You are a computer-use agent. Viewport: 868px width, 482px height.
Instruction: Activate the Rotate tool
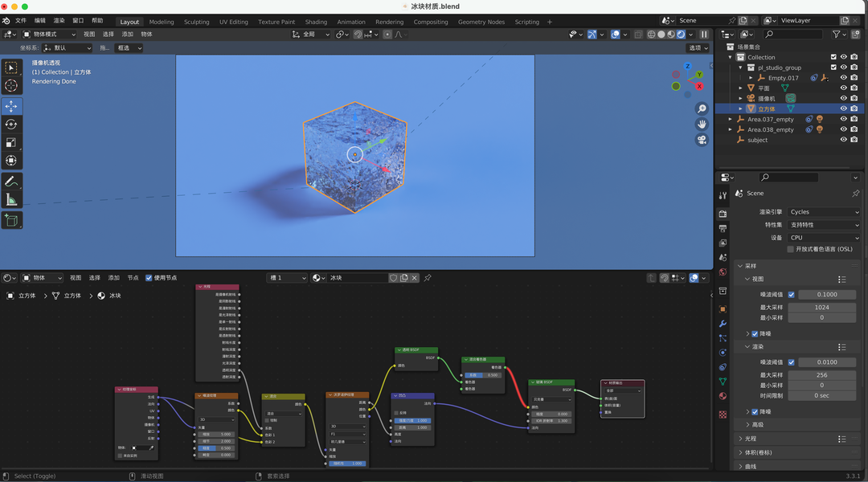coord(11,125)
